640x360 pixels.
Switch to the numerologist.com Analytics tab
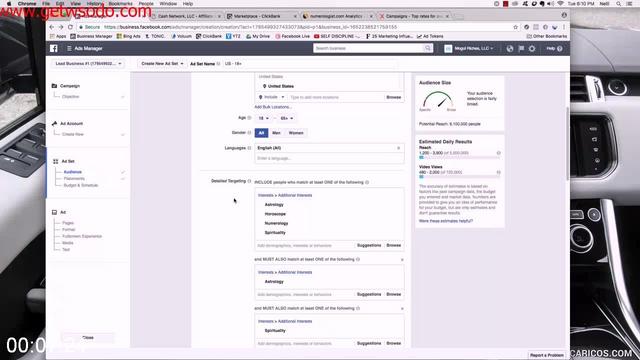(x=337, y=16)
